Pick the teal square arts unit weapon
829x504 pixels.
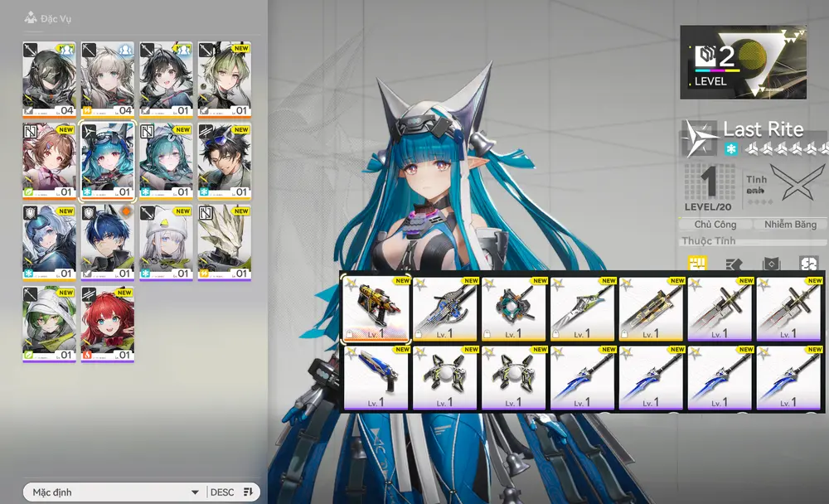[x=513, y=308]
